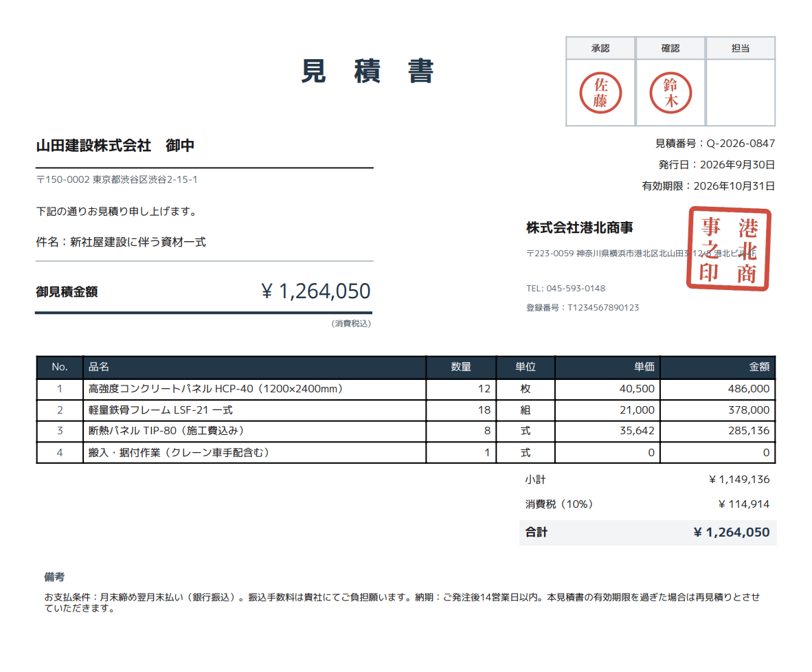Click the issuer address 〒223-0059 line
812x672 pixels.
(641, 254)
